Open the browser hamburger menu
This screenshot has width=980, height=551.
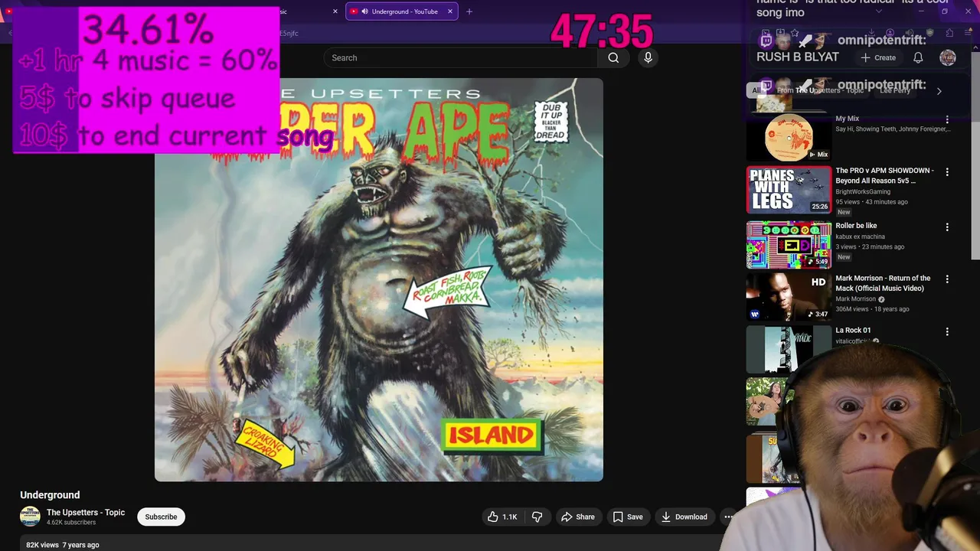point(969,33)
